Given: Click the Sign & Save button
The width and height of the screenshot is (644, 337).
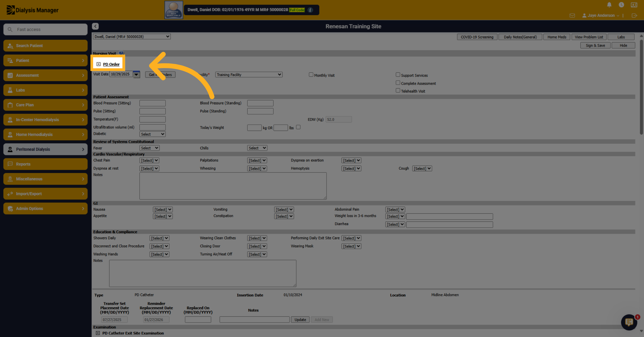Looking at the screenshot, I should (595, 45).
